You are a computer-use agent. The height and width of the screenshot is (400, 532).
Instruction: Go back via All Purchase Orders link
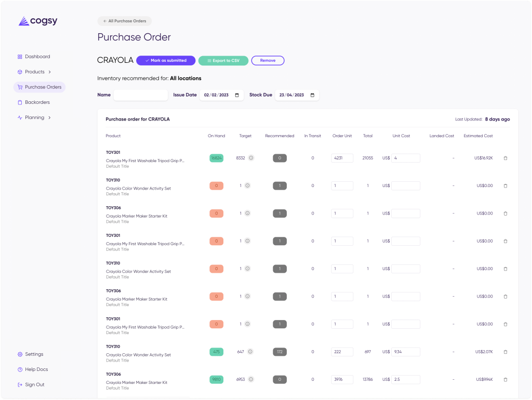(124, 21)
